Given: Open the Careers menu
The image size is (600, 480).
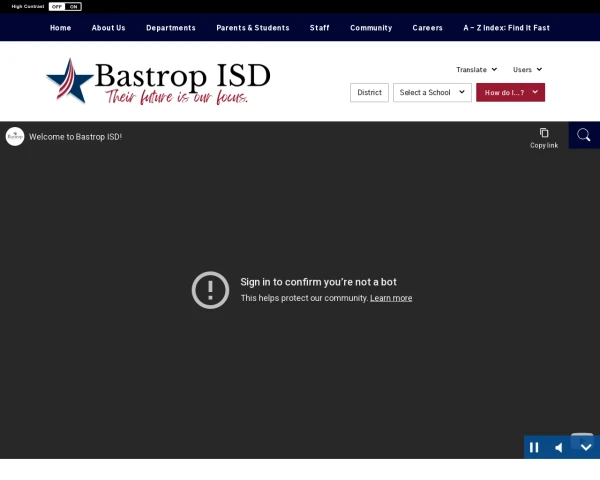Looking at the screenshot, I should tap(427, 28).
